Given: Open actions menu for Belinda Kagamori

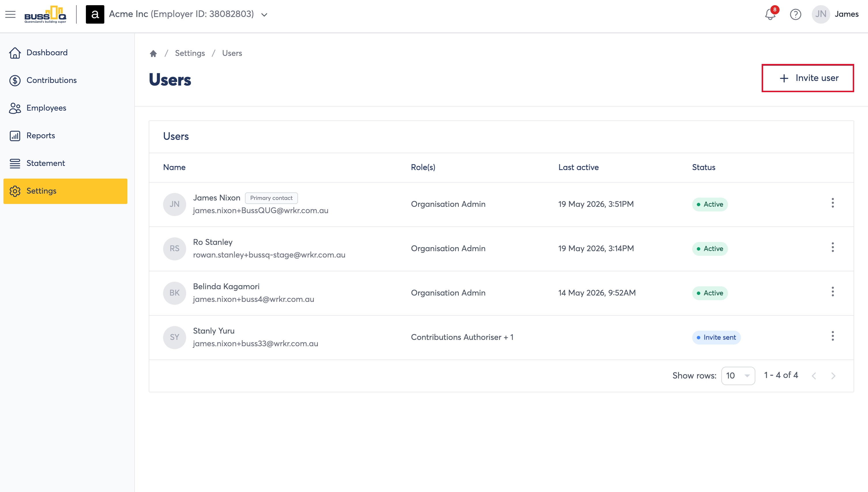Looking at the screenshot, I should [833, 292].
